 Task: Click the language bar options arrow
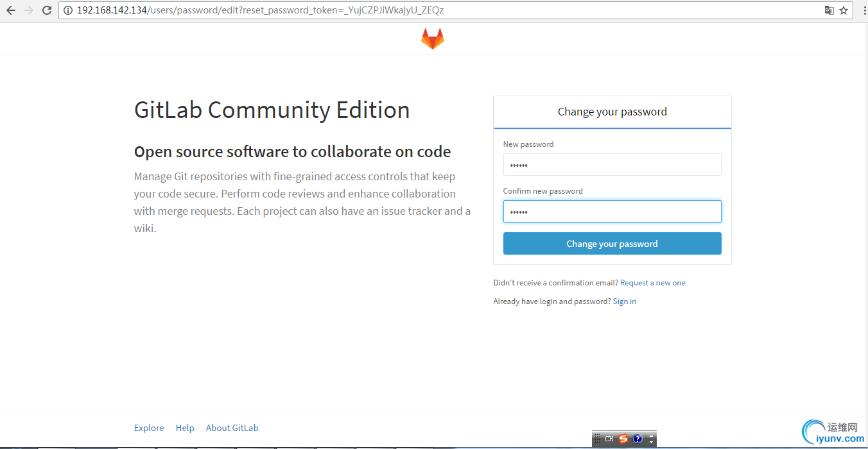pos(652,442)
